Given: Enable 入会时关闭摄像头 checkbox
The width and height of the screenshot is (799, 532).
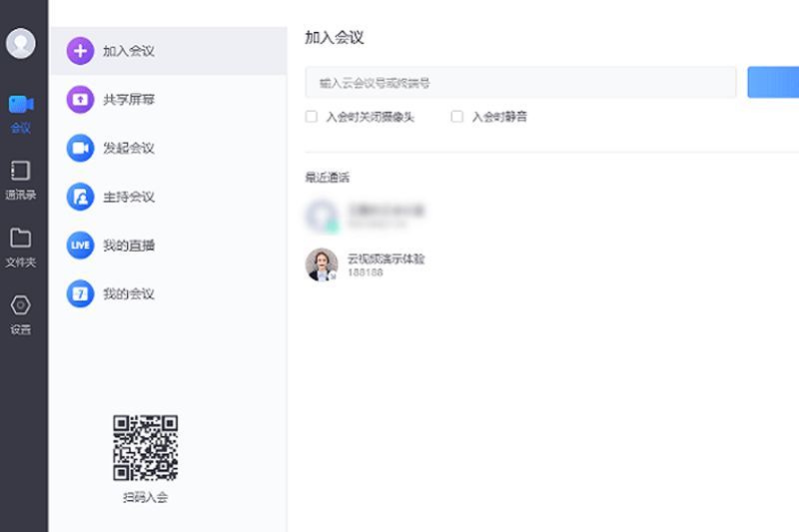Looking at the screenshot, I should tap(312, 117).
